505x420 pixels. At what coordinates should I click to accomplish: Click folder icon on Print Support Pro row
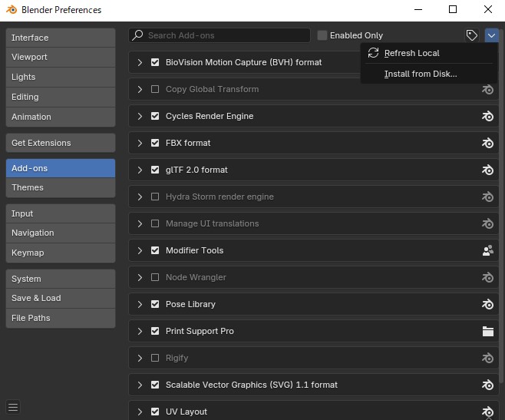[x=487, y=331]
